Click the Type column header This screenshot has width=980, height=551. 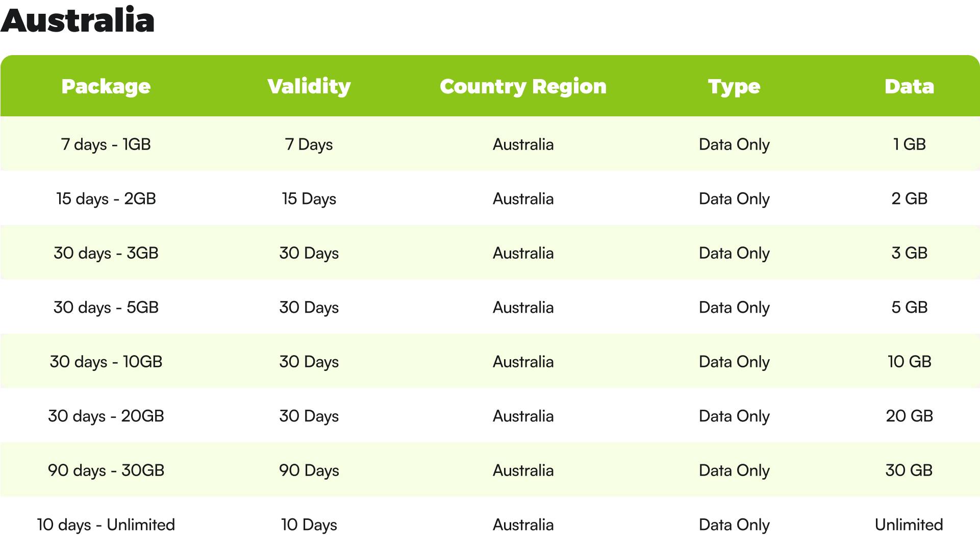pos(734,86)
